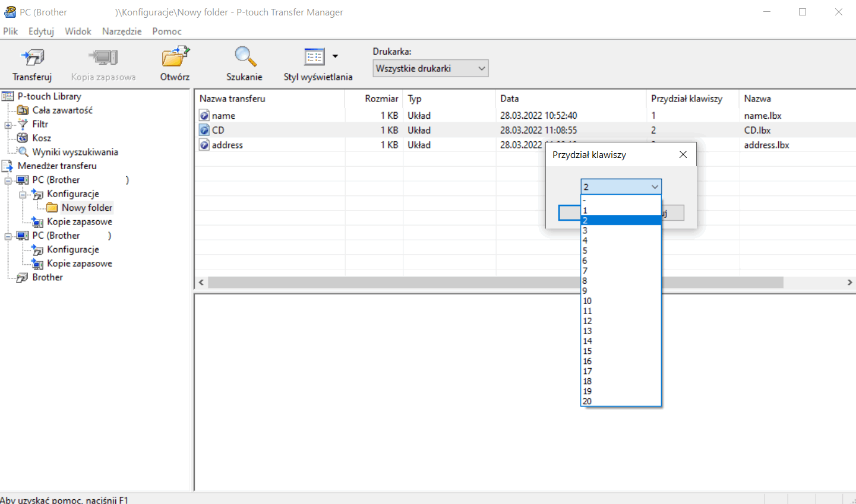This screenshot has width=856, height=504.
Task: Open the Narzędzie menu
Action: click(x=121, y=31)
